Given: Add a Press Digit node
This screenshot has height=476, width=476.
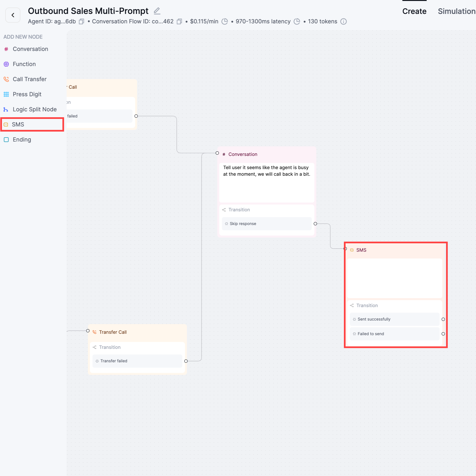Looking at the screenshot, I should (x=27, y=94).
